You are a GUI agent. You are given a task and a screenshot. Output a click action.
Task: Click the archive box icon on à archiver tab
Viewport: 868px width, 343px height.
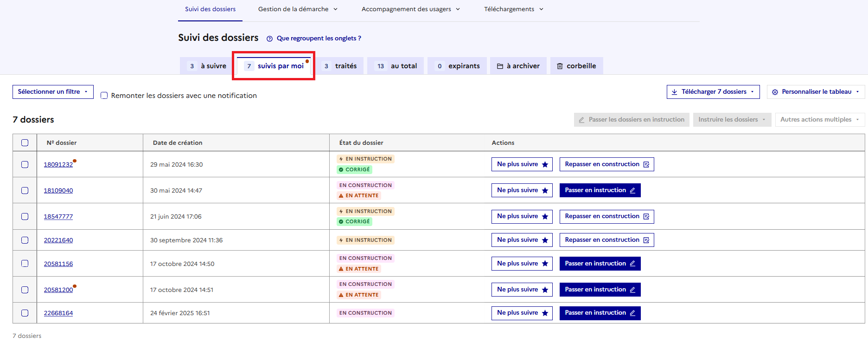pos(500,66)
